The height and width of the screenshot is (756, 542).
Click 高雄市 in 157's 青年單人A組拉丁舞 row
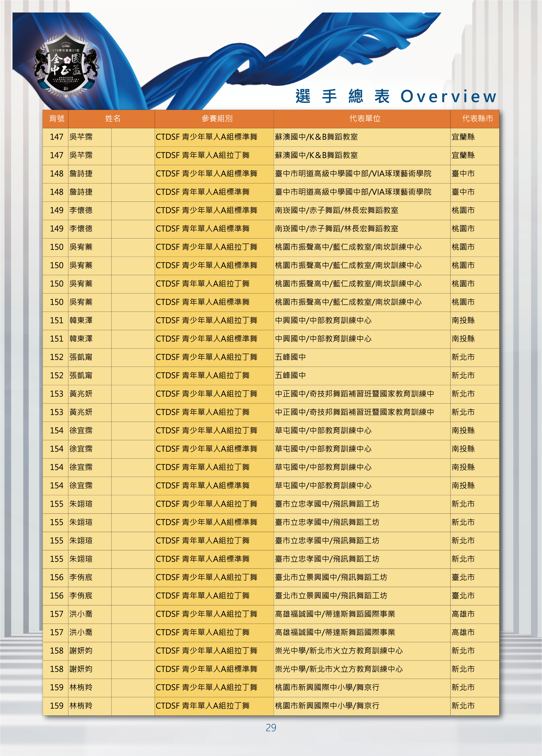463,632
